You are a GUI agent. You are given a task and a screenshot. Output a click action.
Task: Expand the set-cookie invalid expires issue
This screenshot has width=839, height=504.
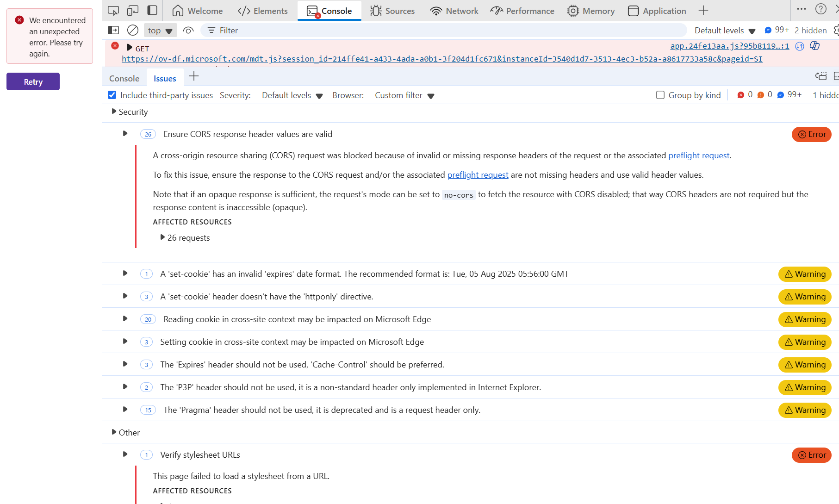[125, 273]
